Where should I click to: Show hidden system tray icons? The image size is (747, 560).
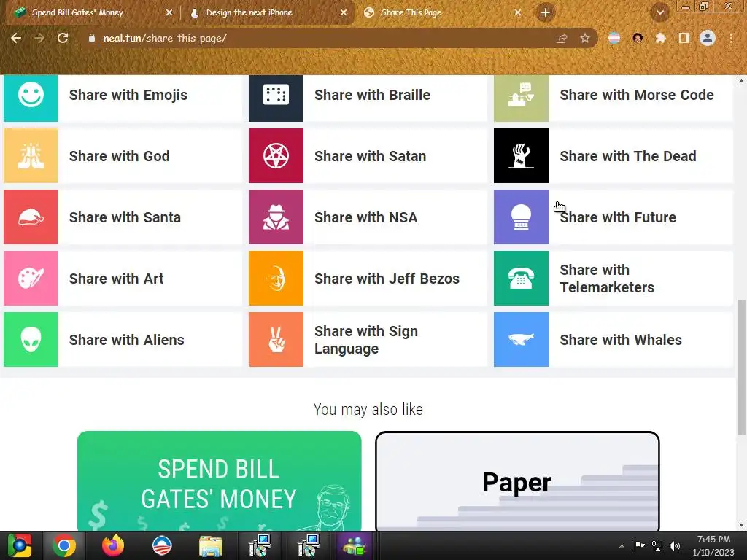point(622,546)
